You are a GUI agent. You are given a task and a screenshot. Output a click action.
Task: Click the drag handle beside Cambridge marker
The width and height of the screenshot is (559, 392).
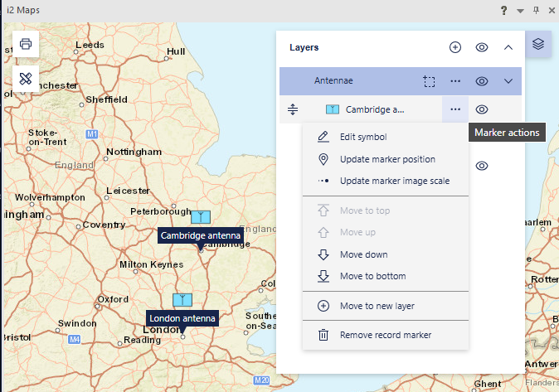point(292,109)
